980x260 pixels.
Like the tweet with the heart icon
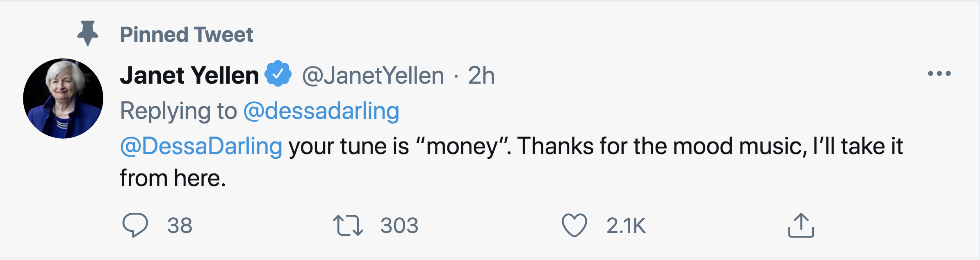pos(574,225)
